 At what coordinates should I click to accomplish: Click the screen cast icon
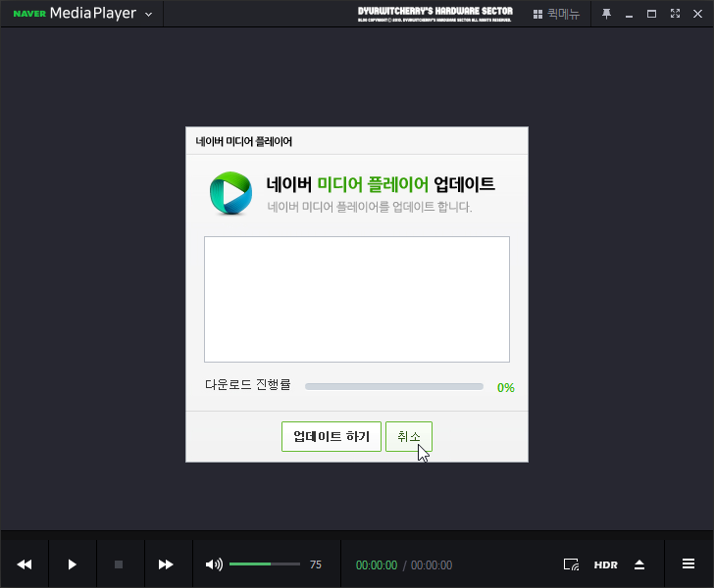pos(571,564)
